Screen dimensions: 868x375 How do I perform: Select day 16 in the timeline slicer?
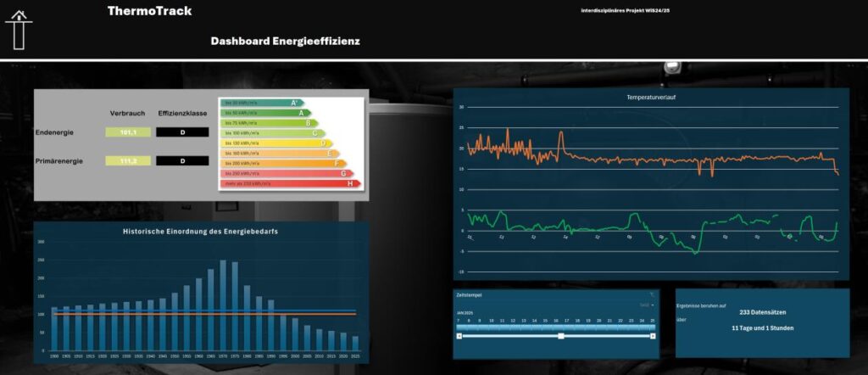(555, 326)
